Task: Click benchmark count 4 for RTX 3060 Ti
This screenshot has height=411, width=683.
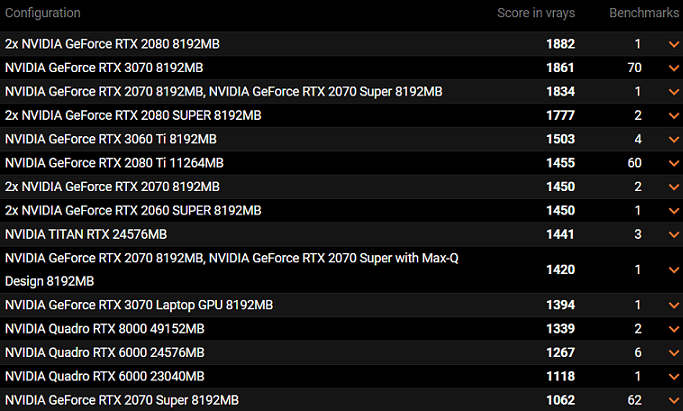Action: click(638, 139)
